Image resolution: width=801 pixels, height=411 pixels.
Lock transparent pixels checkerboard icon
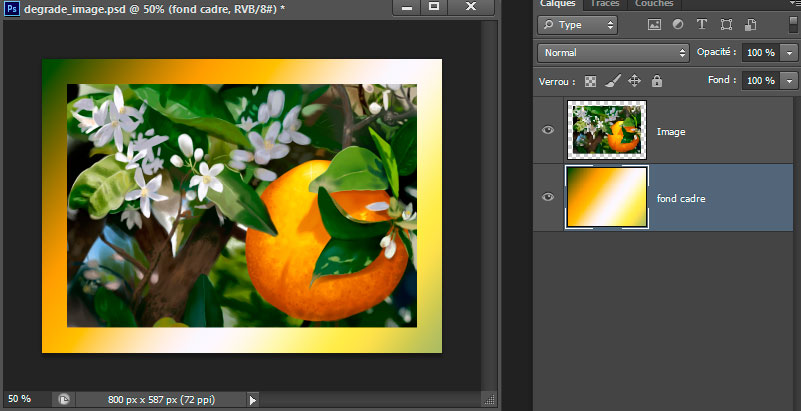591,81
